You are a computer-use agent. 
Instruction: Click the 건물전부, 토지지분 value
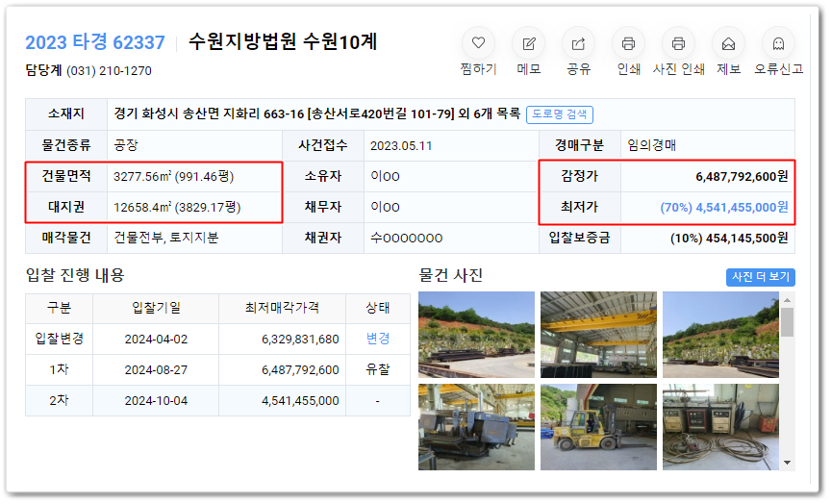coord(165,238)
